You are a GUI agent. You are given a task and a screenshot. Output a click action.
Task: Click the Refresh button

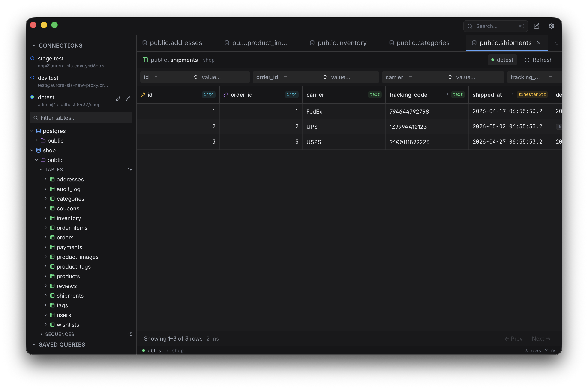click(538, 60)
